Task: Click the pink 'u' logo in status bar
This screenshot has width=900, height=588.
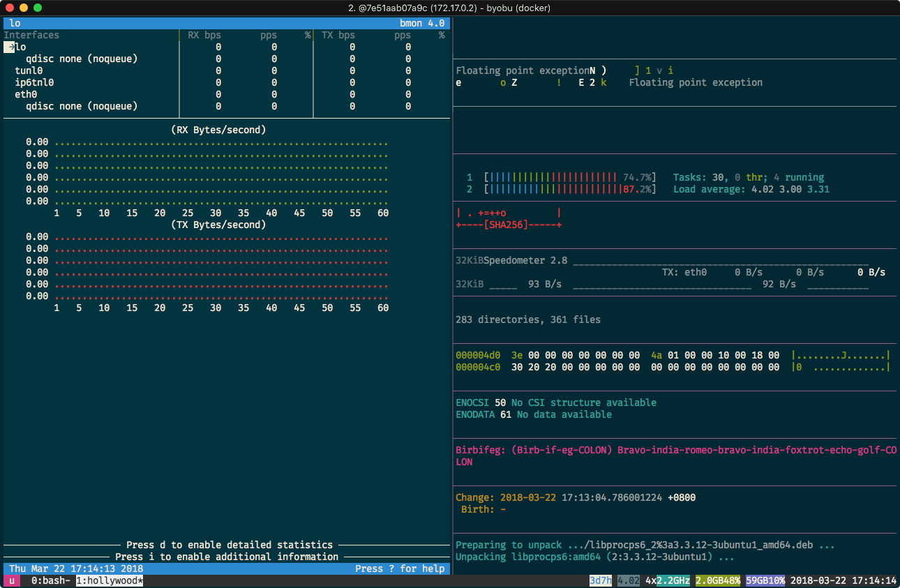Action: (12, 580)
